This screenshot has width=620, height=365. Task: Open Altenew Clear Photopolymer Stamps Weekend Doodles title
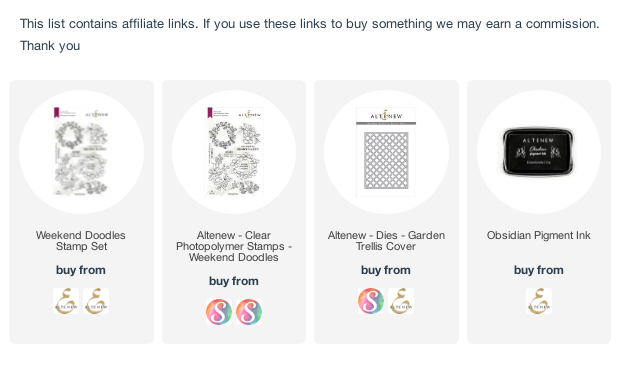click(x=234, y=246)
